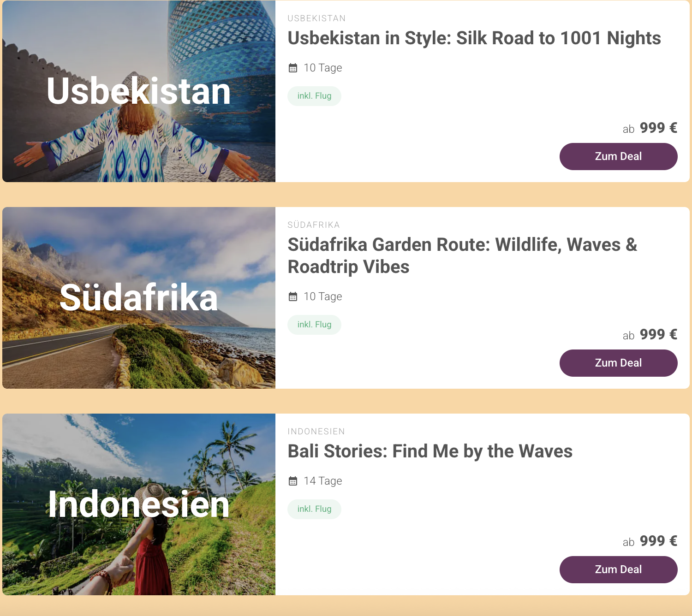Click calendar icon in Südafrika deal
The width and height of the screenshot is (692, 616).
click(x=293, y=297)
